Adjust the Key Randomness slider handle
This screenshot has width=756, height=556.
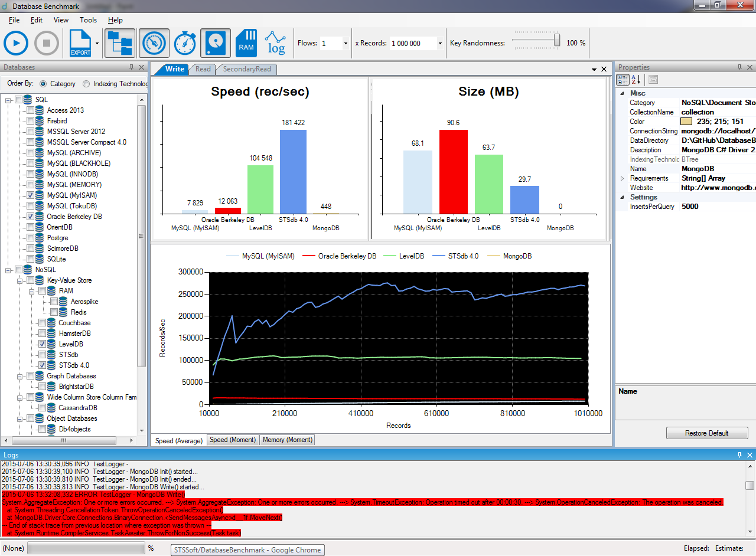pyautogui.click(x=556, y=40)
